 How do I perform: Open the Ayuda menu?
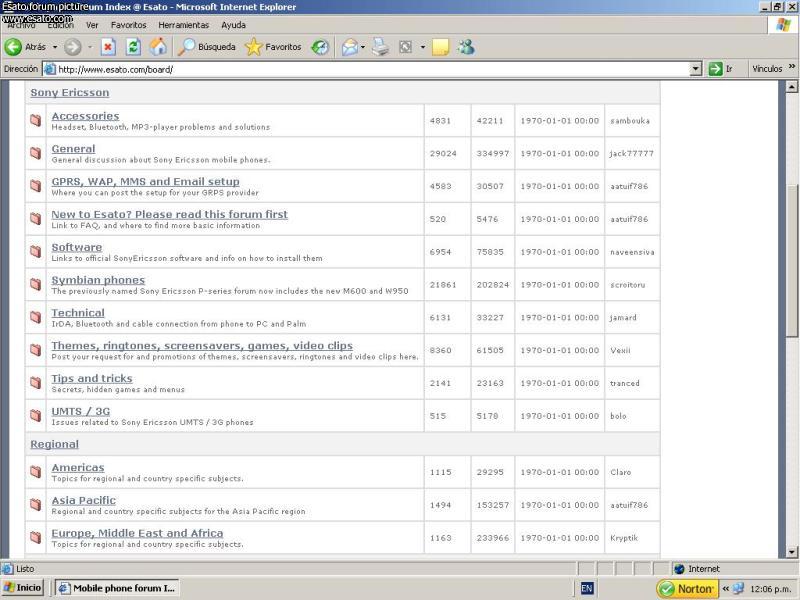point(233,25)
